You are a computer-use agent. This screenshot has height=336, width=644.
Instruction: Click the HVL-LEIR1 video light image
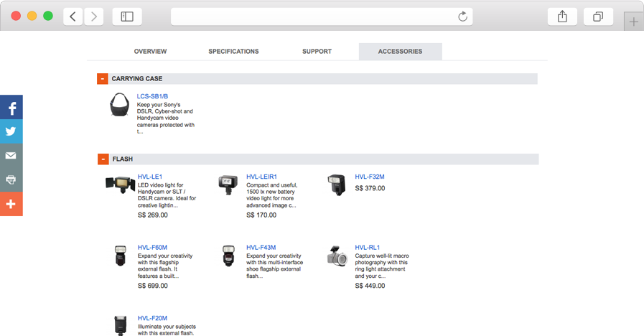point(228,185)
